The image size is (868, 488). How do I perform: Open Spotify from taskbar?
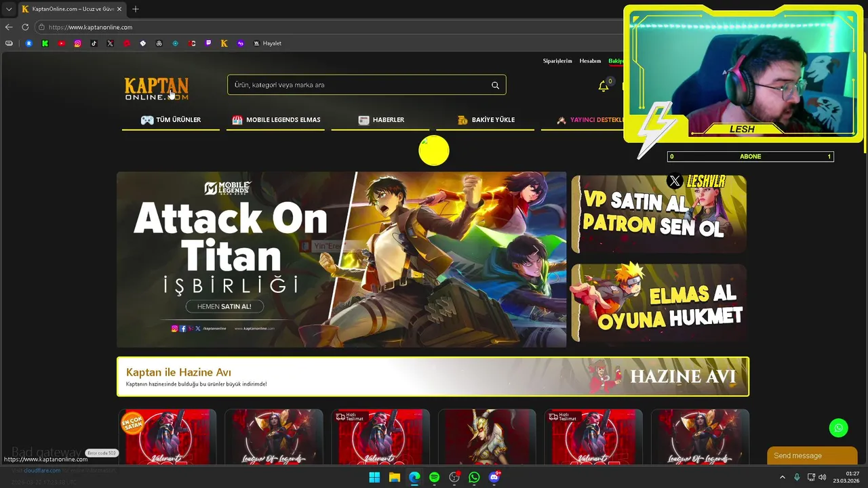435,477
